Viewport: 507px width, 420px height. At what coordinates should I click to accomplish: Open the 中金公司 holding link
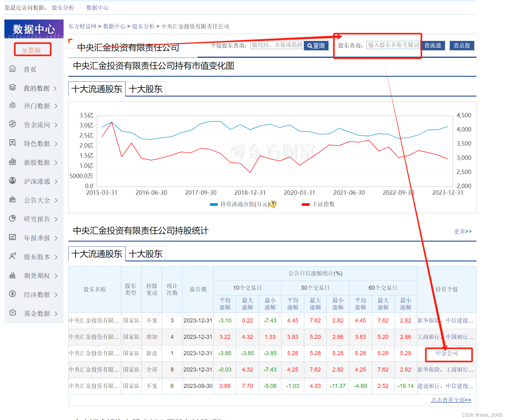[447, 353]
